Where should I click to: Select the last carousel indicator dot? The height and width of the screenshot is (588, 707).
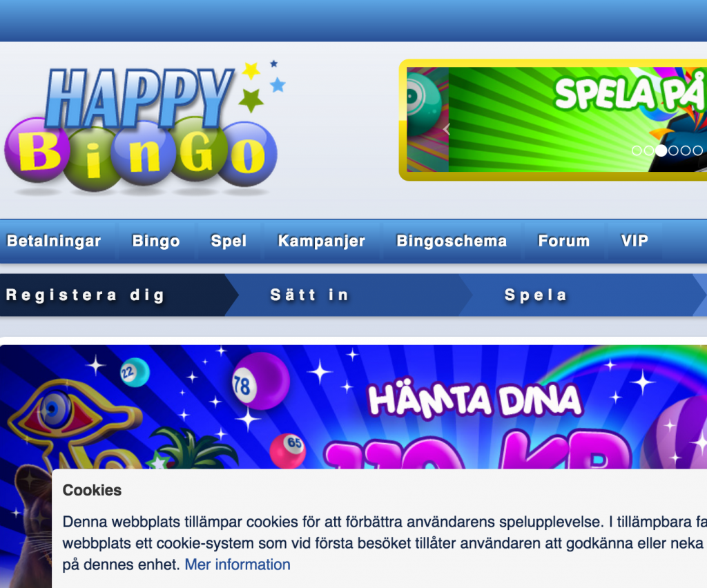click(697, 150)
